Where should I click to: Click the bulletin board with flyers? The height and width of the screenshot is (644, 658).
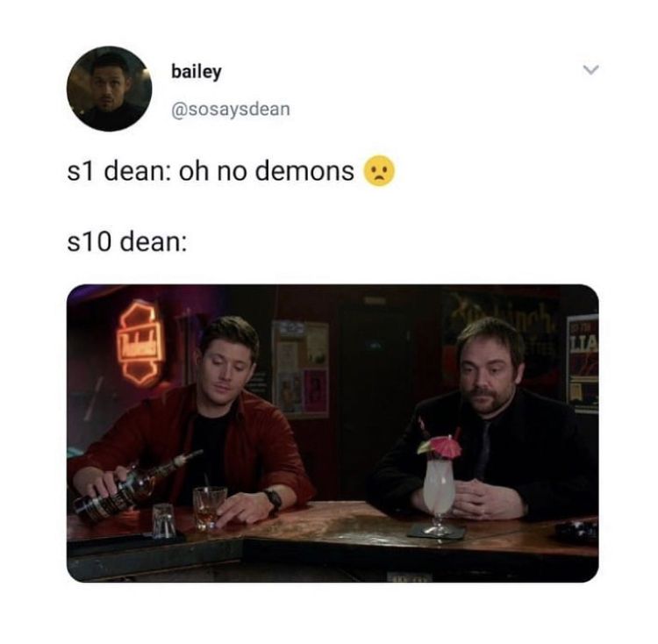pyautogui.click(x=301, y=370)
